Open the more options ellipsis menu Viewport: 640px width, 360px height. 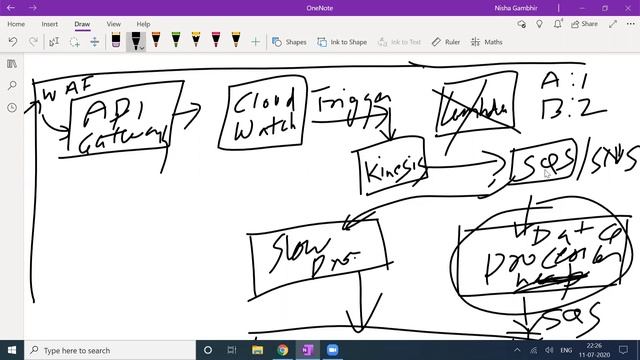tap(631, 24)
